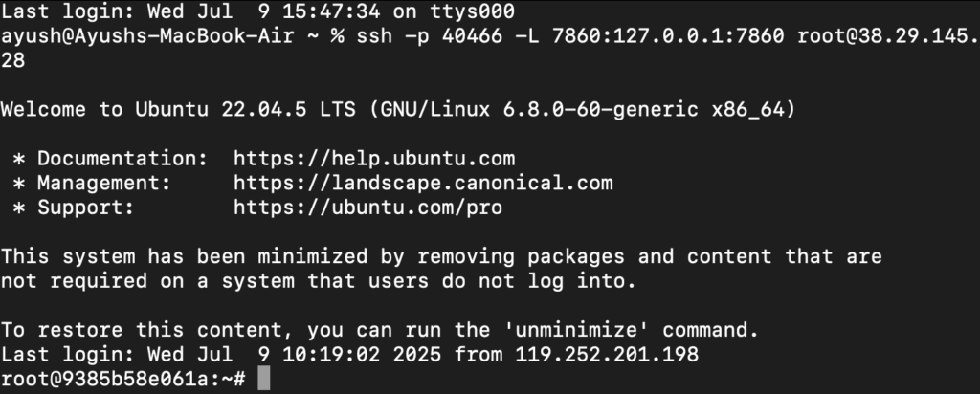Click the port number 40466

tap(472, 35)
